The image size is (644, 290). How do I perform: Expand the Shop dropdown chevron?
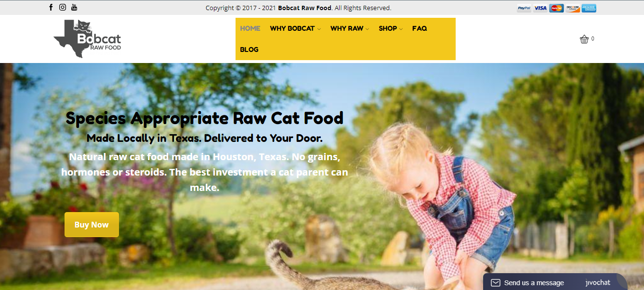pyautogui.click(x=401, y=29)
